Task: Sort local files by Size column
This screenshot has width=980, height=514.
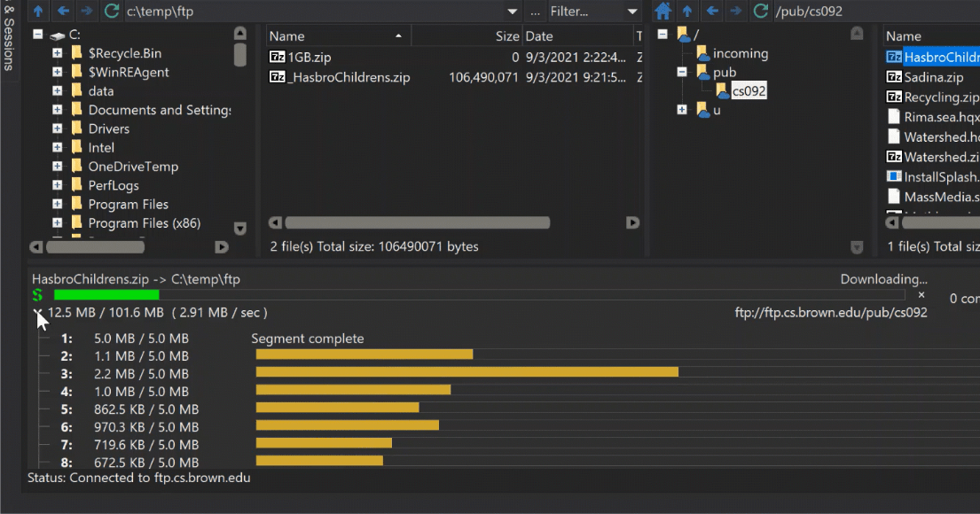Action: (x=466, y=36)
